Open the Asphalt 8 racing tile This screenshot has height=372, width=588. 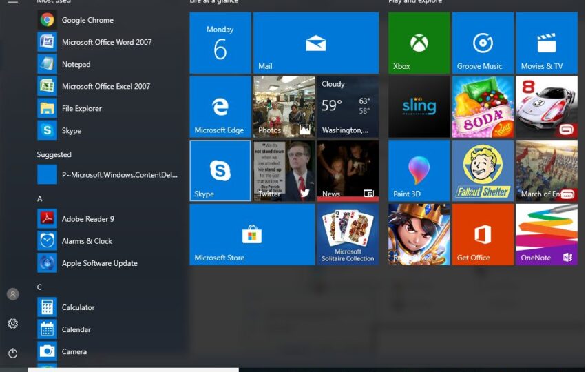(547, 107)
